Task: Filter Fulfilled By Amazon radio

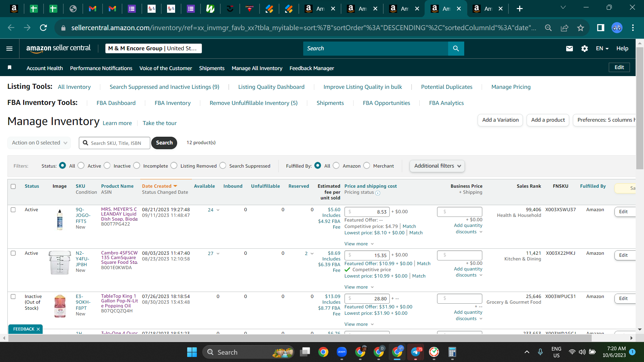Action: (x=336, y=166)
